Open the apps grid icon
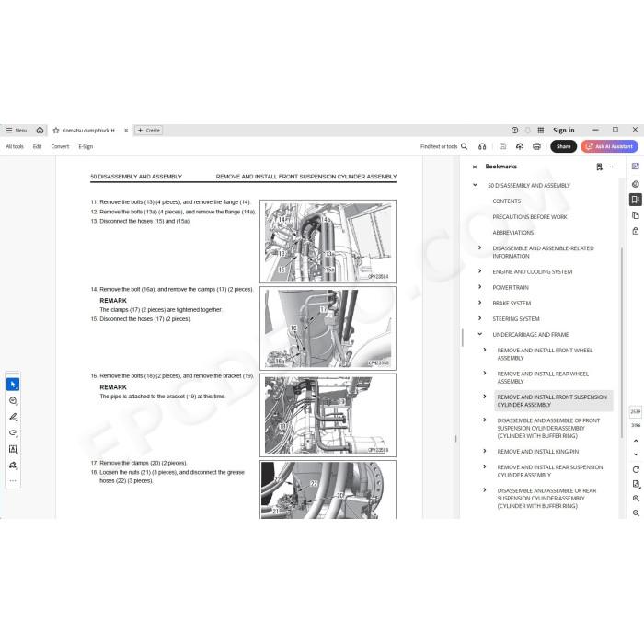This screenshot has width=644, height=644. click(541, 131)
